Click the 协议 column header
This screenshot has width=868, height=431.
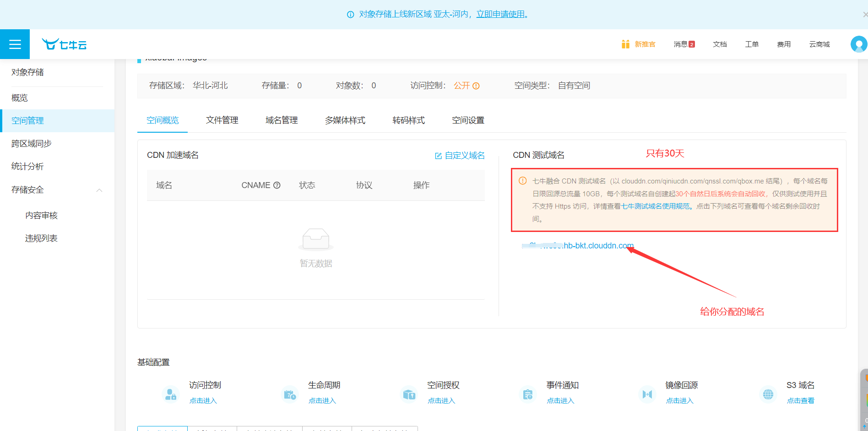[364, 185]
